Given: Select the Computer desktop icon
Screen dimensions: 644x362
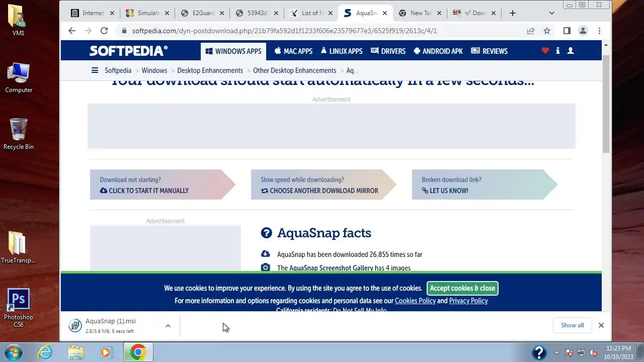Looking at the screenshot, I should 19,78.
